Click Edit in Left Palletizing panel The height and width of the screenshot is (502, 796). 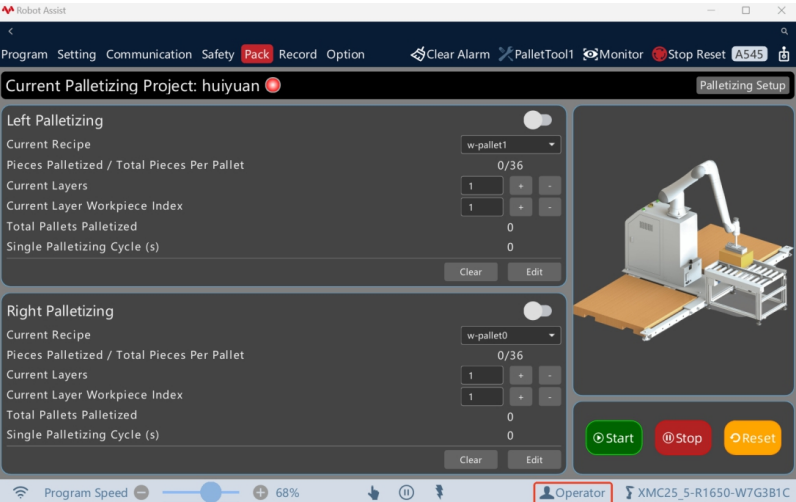point(534,272)
